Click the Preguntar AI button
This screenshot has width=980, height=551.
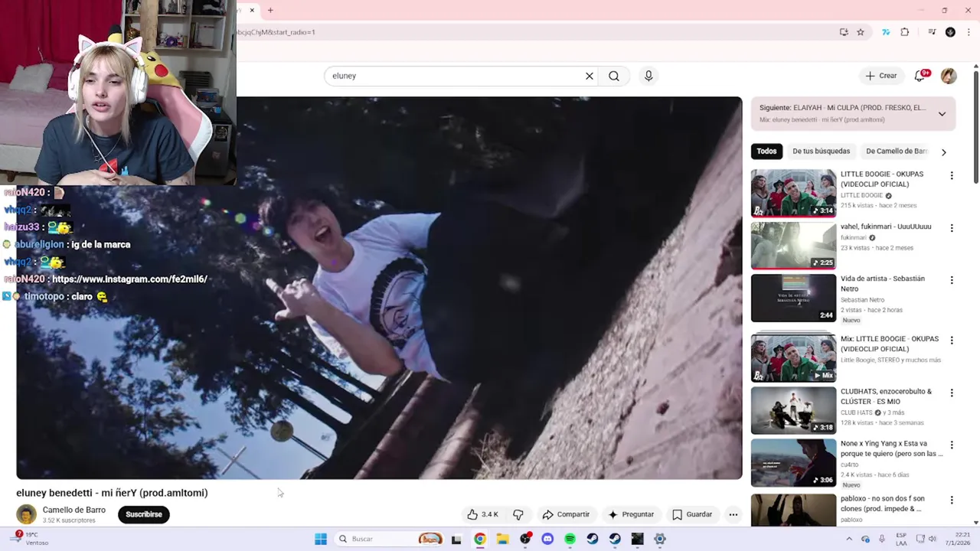631,514
